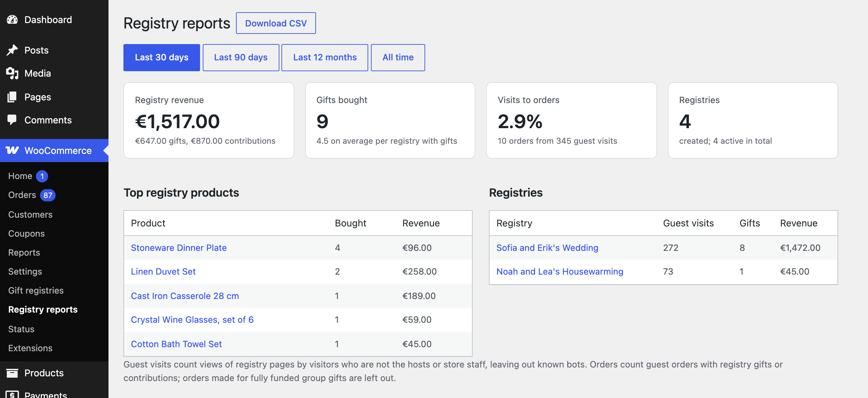
Task: Click the Payments icon in sidebar
Action: pos(12,395)
